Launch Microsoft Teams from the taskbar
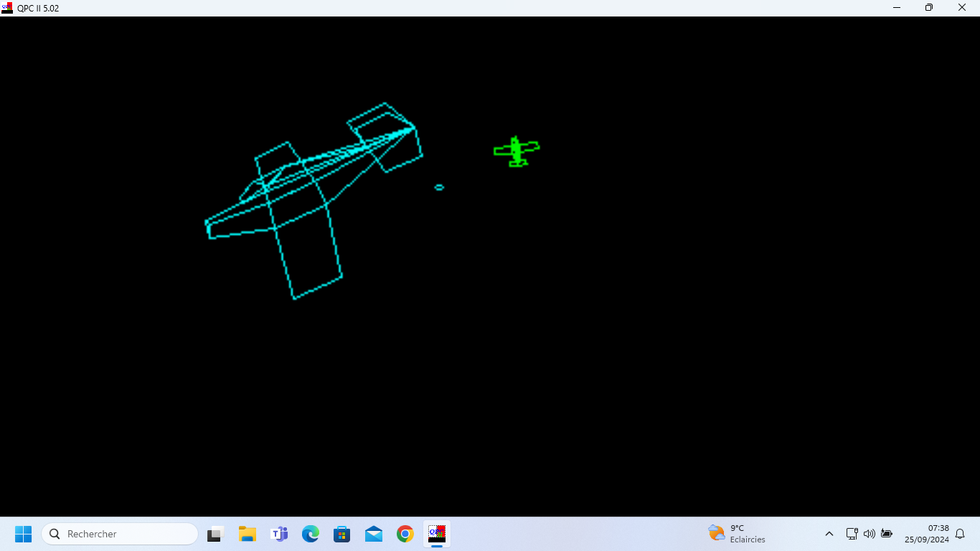Image resolution: width=980 pixels, height=551 pixels. (x=279, y=534)
